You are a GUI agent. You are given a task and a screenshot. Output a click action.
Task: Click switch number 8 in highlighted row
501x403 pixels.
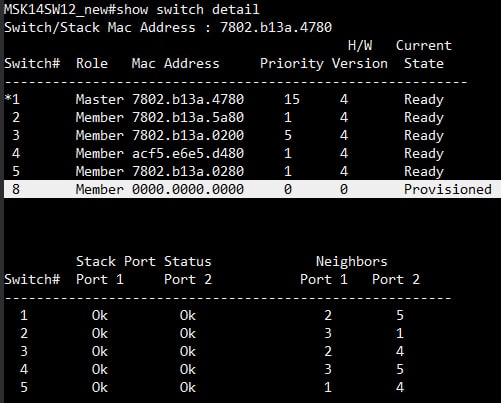point(16,189)
